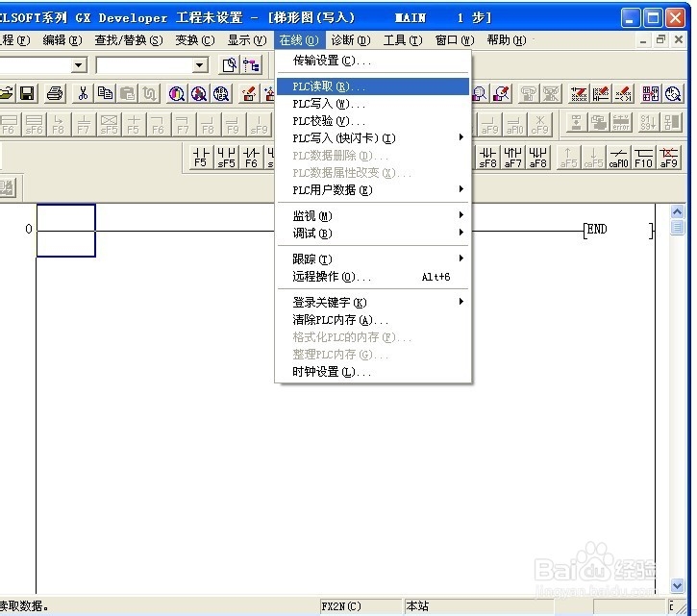Select the F6 normally closed contact
The image size is (697, 616).
(251, 158)
